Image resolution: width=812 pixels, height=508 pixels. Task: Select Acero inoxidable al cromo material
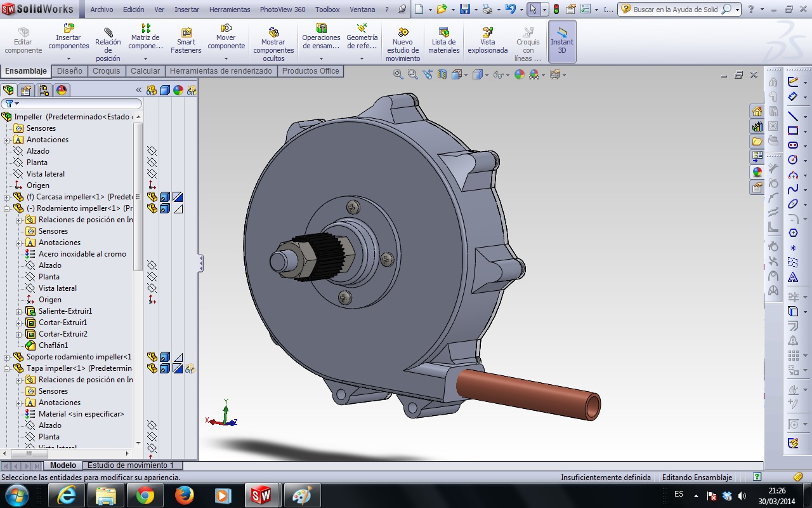click(x=82, y=254)
